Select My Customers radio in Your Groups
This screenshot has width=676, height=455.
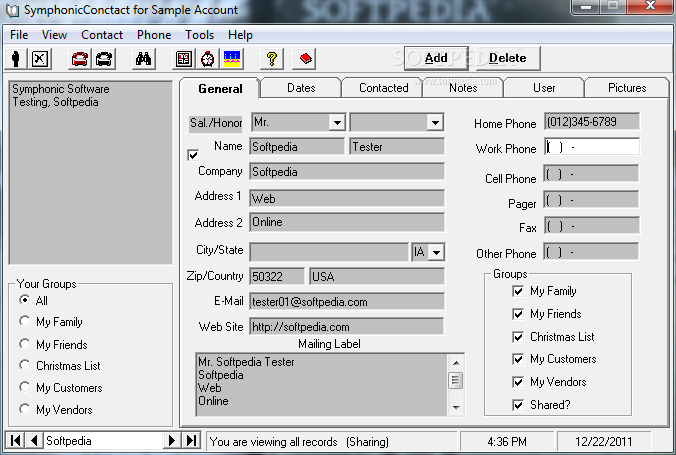(x=25, y=387)
